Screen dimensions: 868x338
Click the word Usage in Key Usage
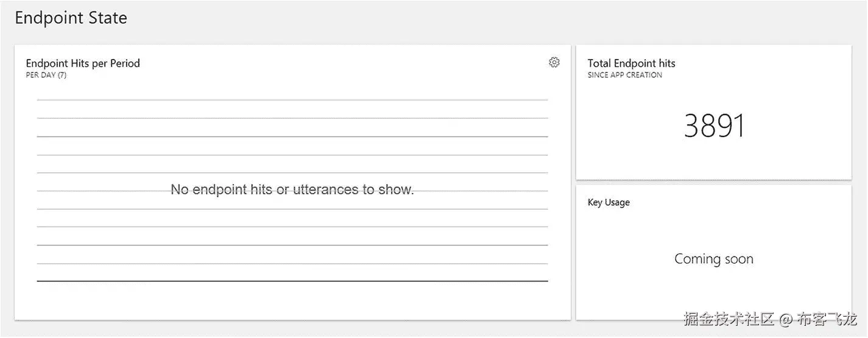click(617, 202)
